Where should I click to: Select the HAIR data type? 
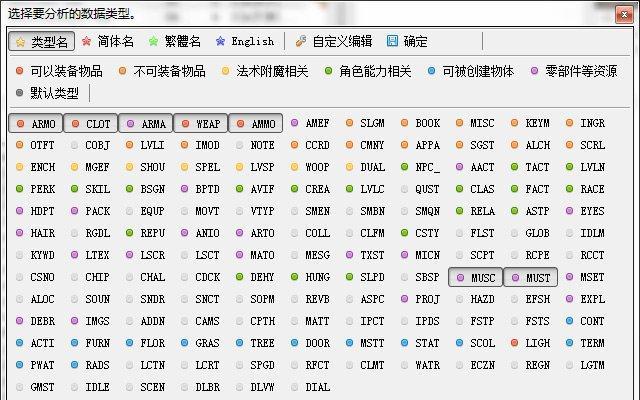(x=36, y=233)
